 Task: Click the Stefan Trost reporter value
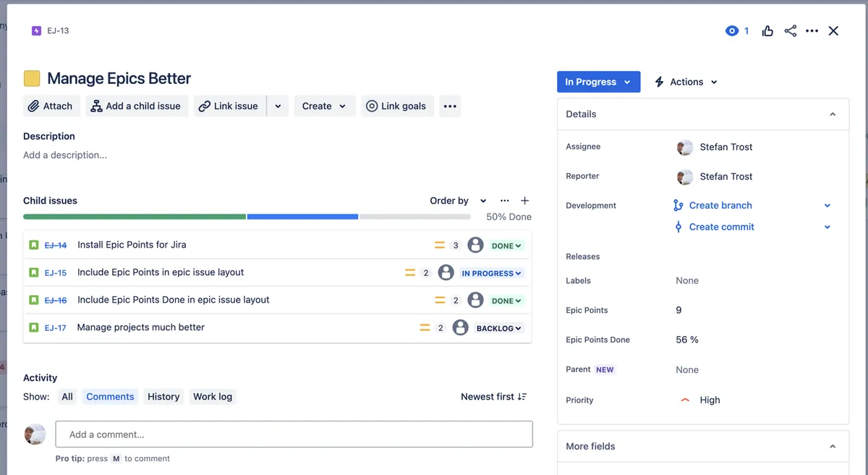point(715,177)
